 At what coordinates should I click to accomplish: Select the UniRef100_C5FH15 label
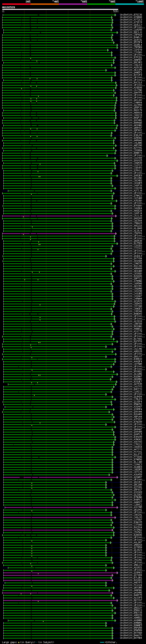[x=131, y=35]
